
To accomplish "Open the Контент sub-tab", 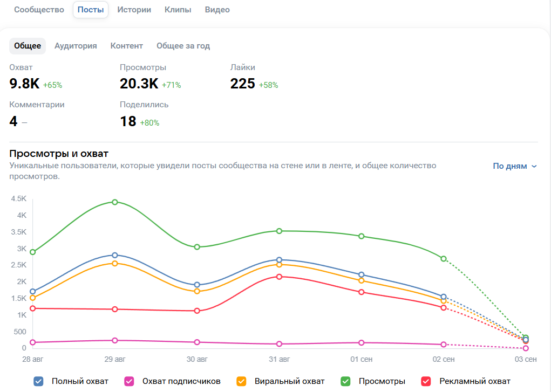I will 127,46.
